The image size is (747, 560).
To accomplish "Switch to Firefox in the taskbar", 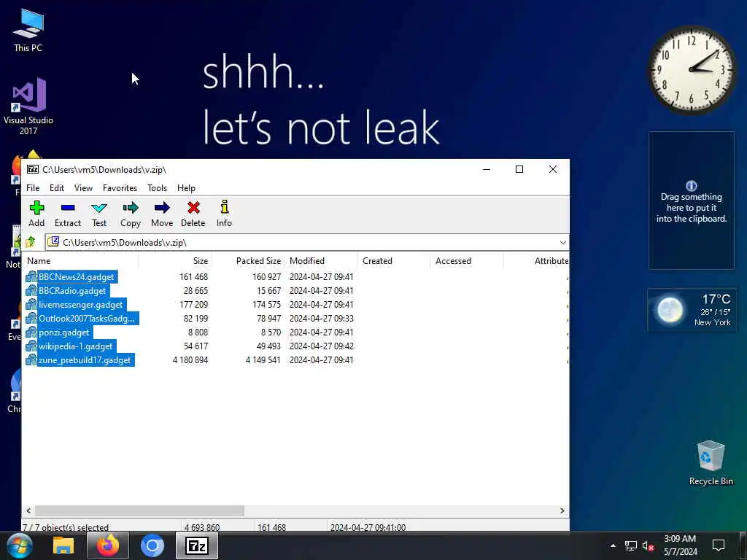I will (108, 545).
